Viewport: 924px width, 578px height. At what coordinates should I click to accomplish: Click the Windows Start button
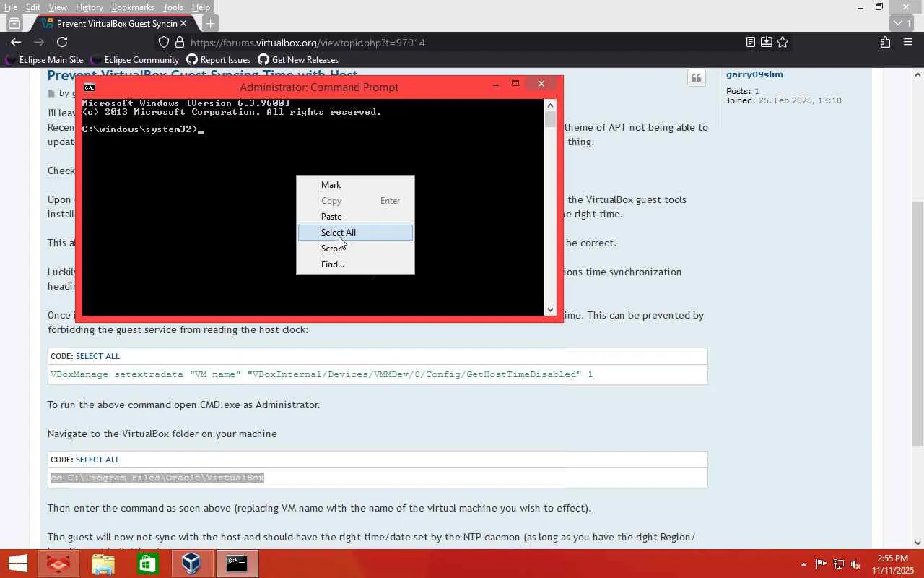(17, 564)
